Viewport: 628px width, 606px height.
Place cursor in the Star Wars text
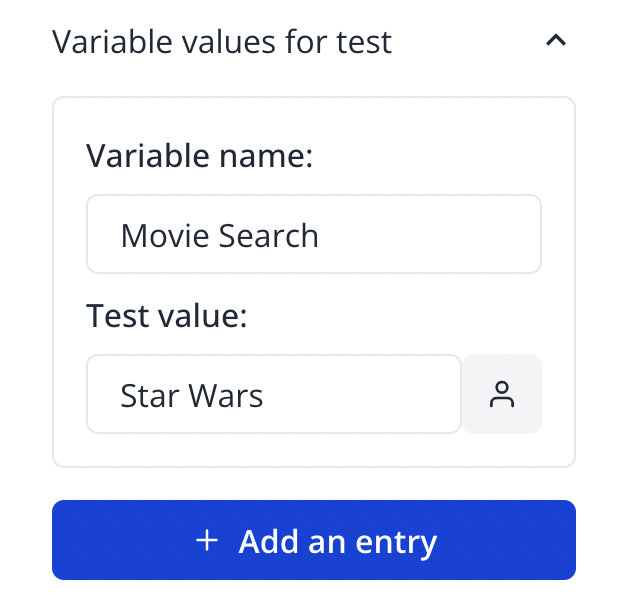[x=192, y=396]
